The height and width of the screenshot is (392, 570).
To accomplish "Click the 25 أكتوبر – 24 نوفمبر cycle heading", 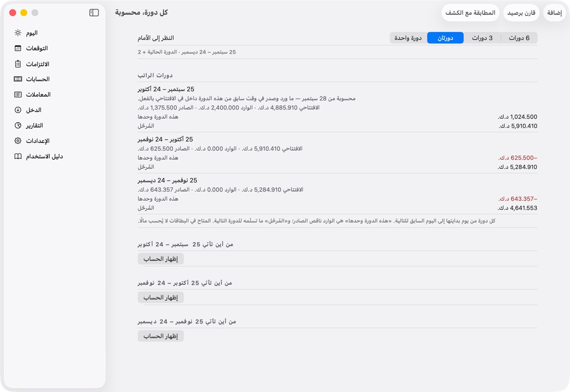I will pyautogui.click(x=165, y=139).
